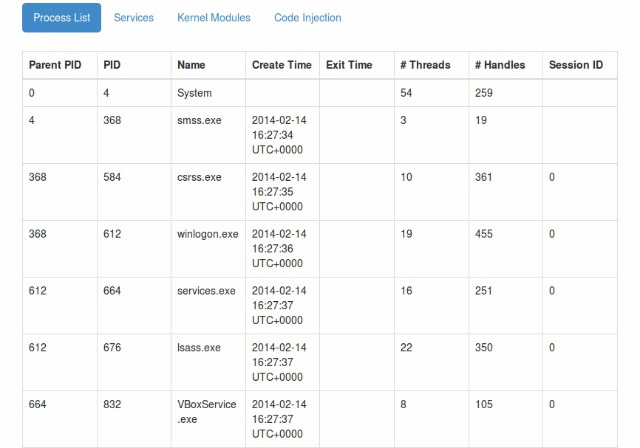
Task: Click the Session ID column header
Action: tap(576, 65)
